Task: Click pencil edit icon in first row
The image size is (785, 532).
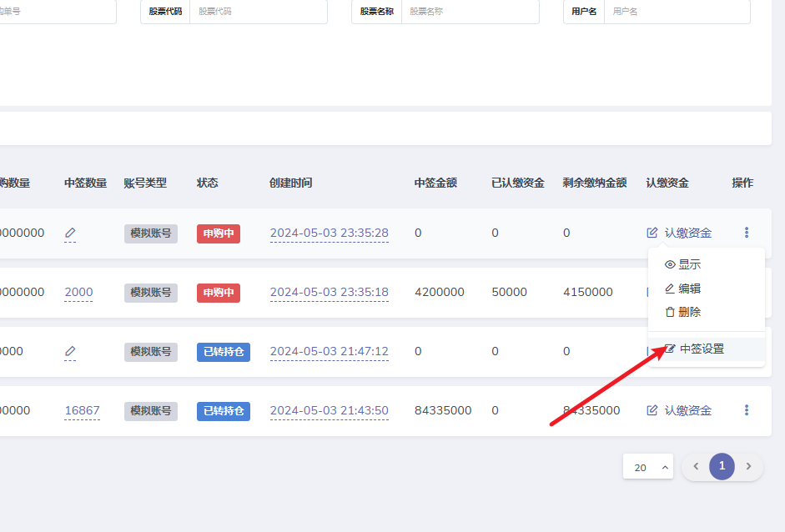Action: (x=70, y=233)
